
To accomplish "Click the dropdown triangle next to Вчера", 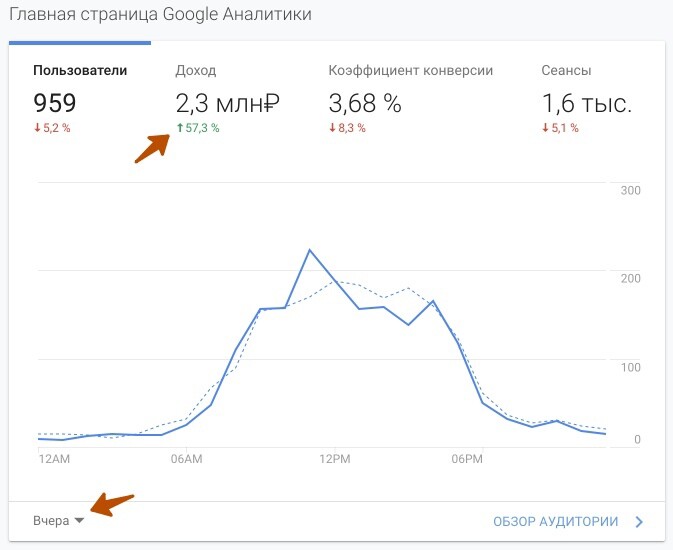I will (x=79, y=520).
